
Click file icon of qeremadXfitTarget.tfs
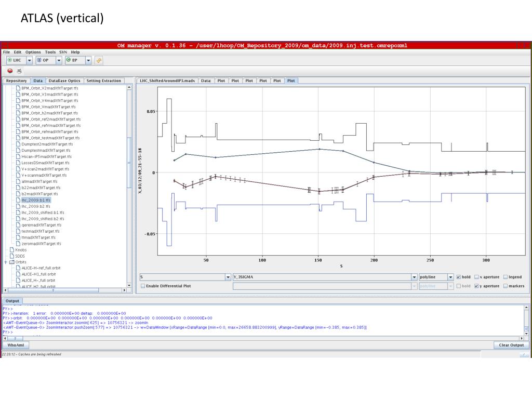click(18, 225)
